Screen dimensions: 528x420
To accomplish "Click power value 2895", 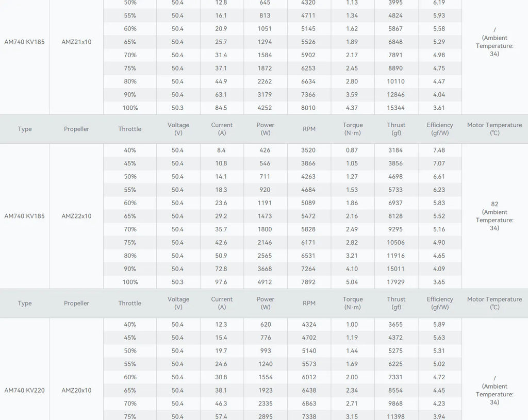I will tap(266, 416).
